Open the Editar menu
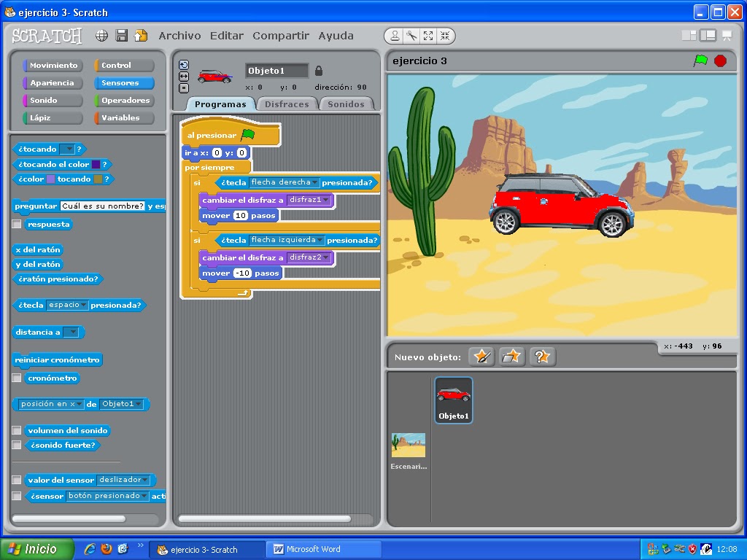Screen dimensions: 747x560 coord(227,36)
